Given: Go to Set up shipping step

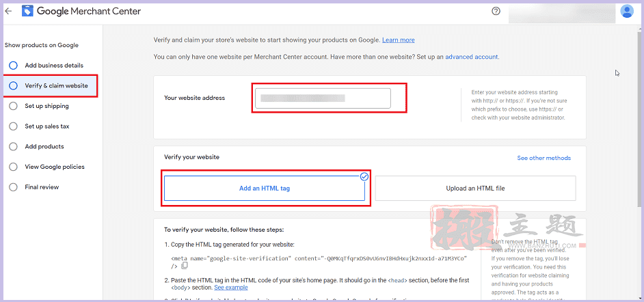Looking at the screenshot, I should (x=46, y=106).
